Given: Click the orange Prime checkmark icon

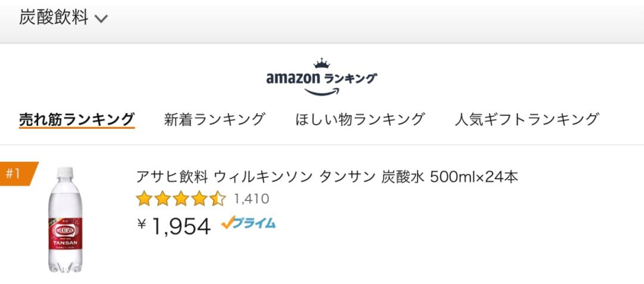Looking at the screenshot, I should tap(227, 223).
